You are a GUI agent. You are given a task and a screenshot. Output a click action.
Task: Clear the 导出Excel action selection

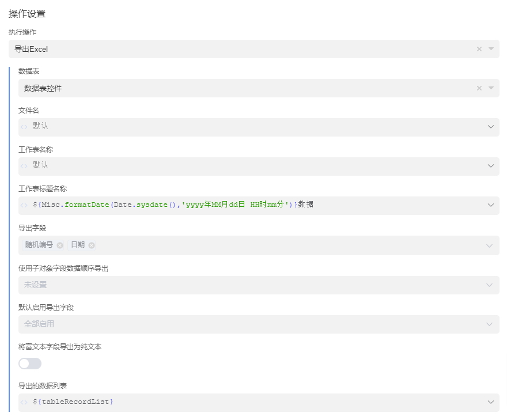click(x=479, y=50)
